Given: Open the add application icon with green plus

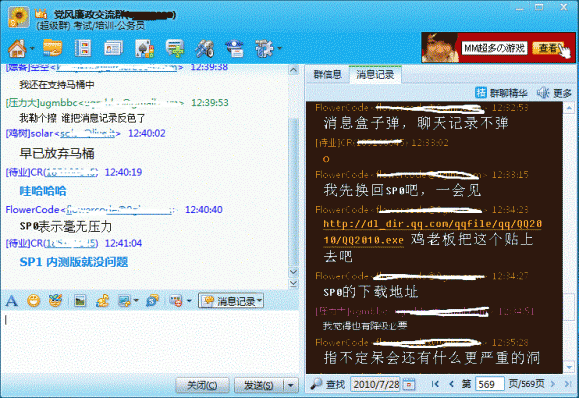Looking at the screenshot, I should [x=175, y=48].
